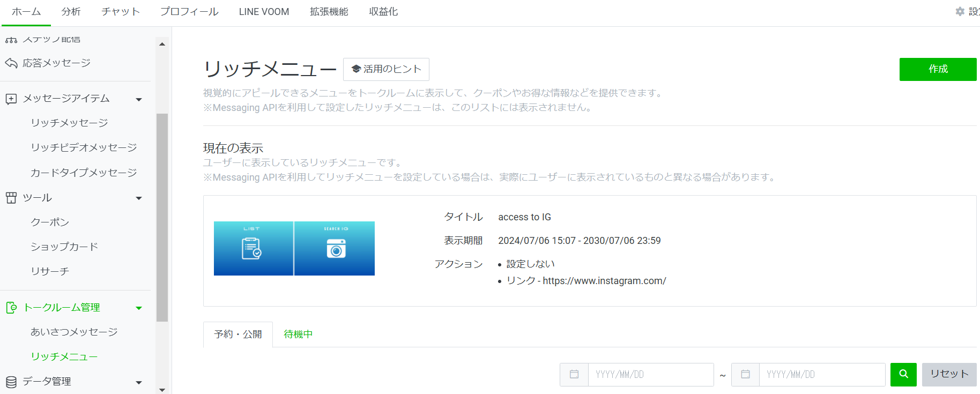The width and height of the screenshot is (980, 394).
Task: Click the sidebar scrollbar thumb
Action: click(162, 217)
